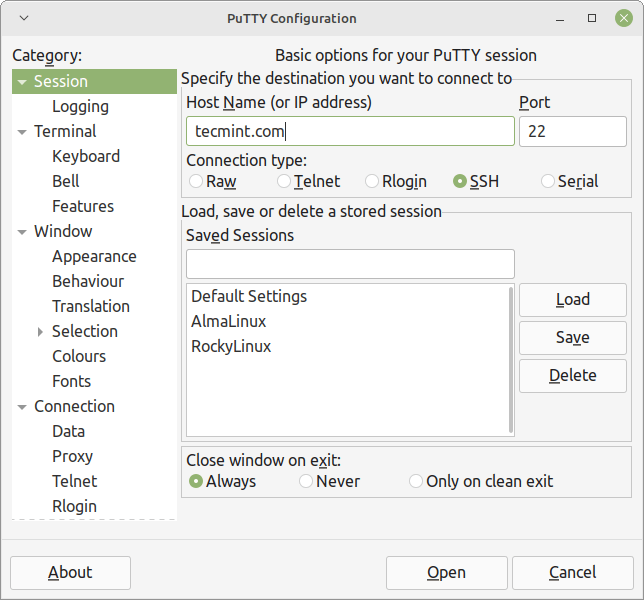
Task: Click the Port number field
Action: pos(572,131)
